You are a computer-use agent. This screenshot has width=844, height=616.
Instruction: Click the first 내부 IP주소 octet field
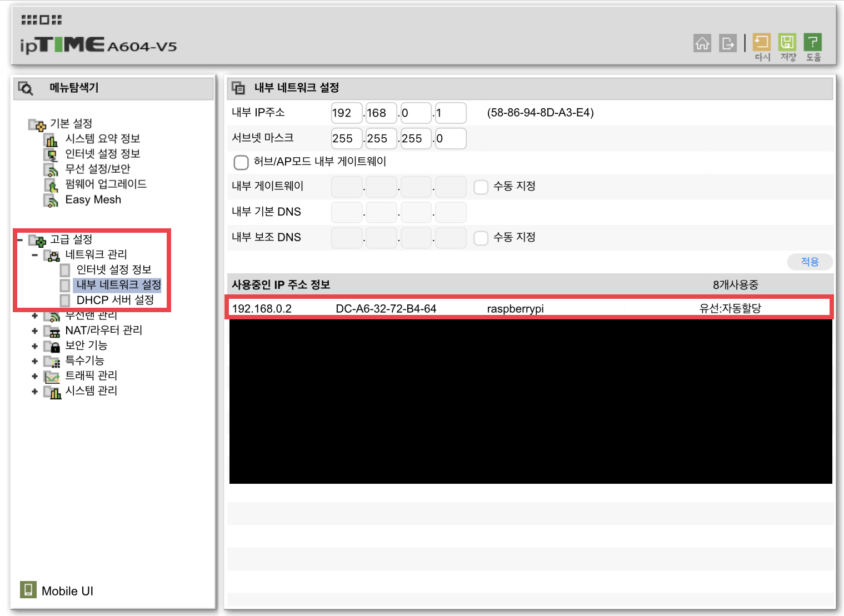(x=346, y=113)
